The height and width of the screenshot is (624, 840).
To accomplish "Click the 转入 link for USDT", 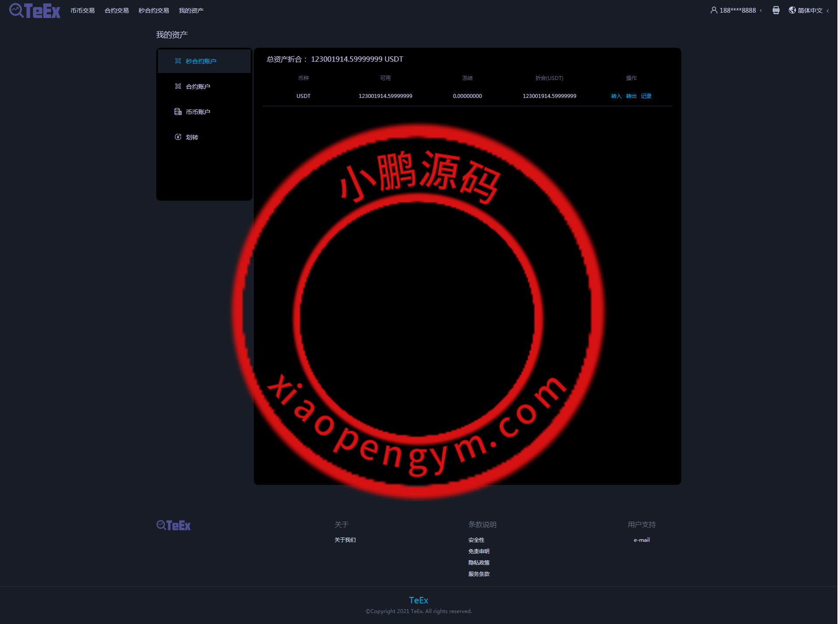I will [616, 96].
